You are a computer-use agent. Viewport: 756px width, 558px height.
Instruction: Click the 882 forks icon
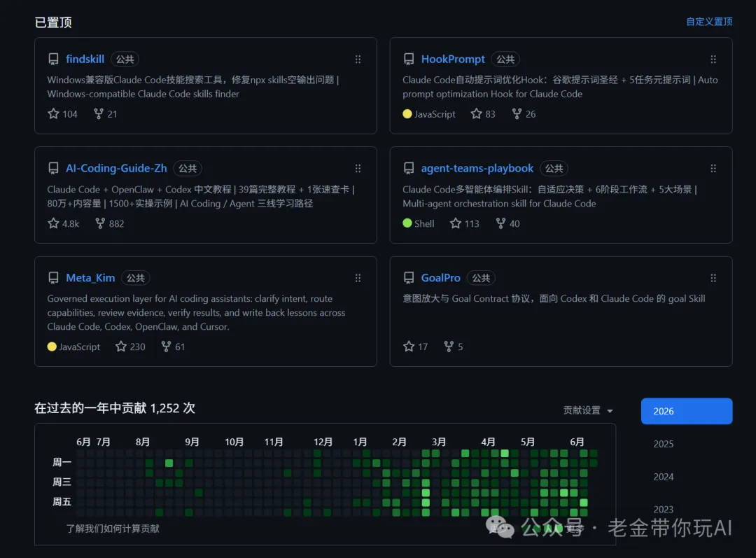coord(100,223)
